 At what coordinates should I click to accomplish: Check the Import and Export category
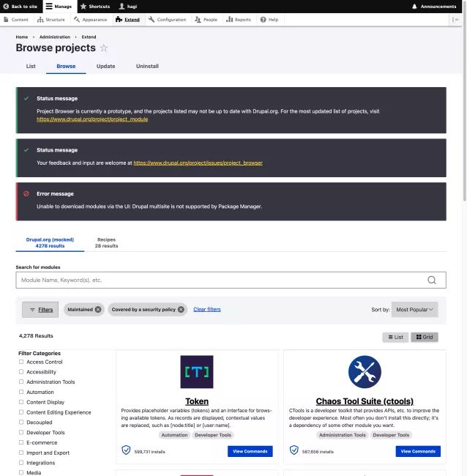(x=21, y=453)
